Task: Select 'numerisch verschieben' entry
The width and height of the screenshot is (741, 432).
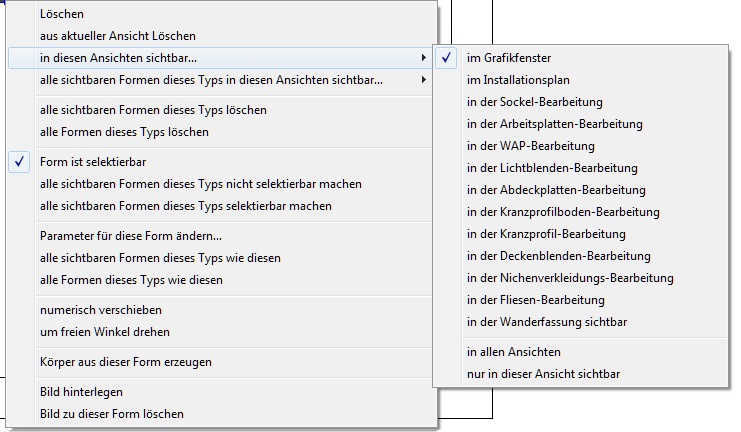Action: [x=100, y=310]
